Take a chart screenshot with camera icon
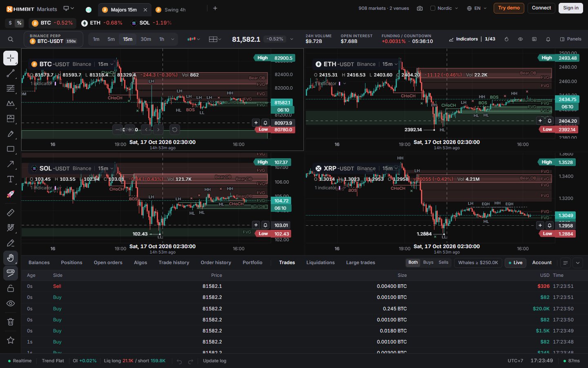The width and height of the screenshot is (588, 368). [419, 8]
